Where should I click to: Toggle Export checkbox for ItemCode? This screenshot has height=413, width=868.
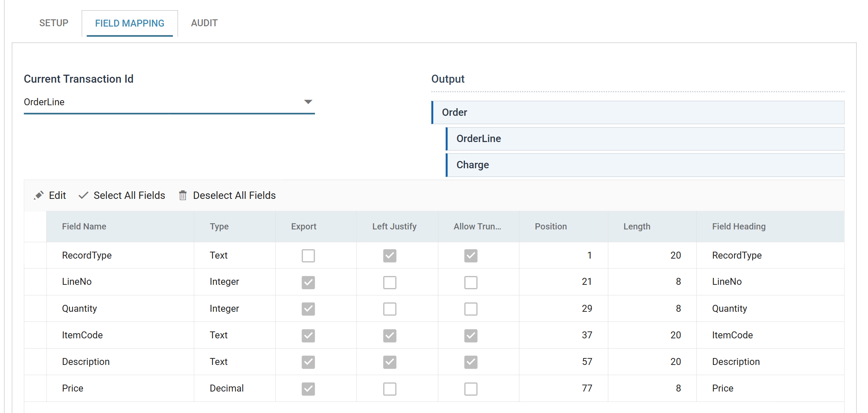(x=308, y=335)
